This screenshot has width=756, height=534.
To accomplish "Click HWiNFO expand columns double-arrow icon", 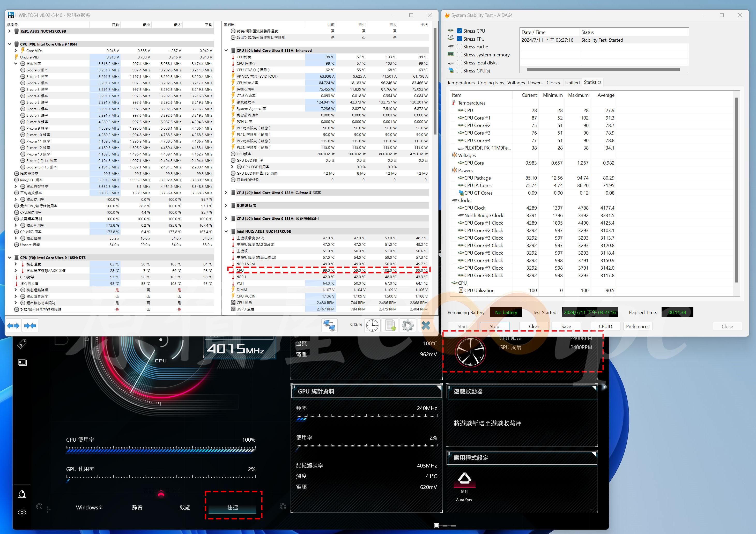I will 13,326.
